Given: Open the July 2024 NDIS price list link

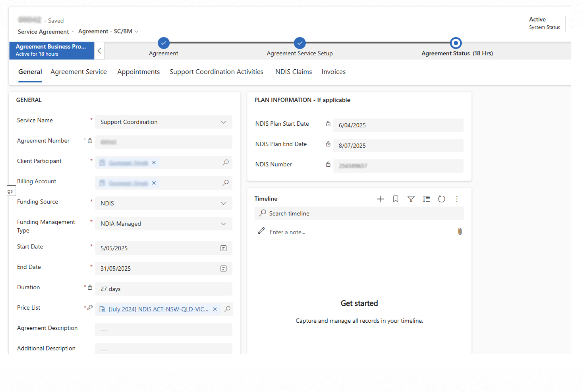Looking at the screenshot, I should point(158,309).
